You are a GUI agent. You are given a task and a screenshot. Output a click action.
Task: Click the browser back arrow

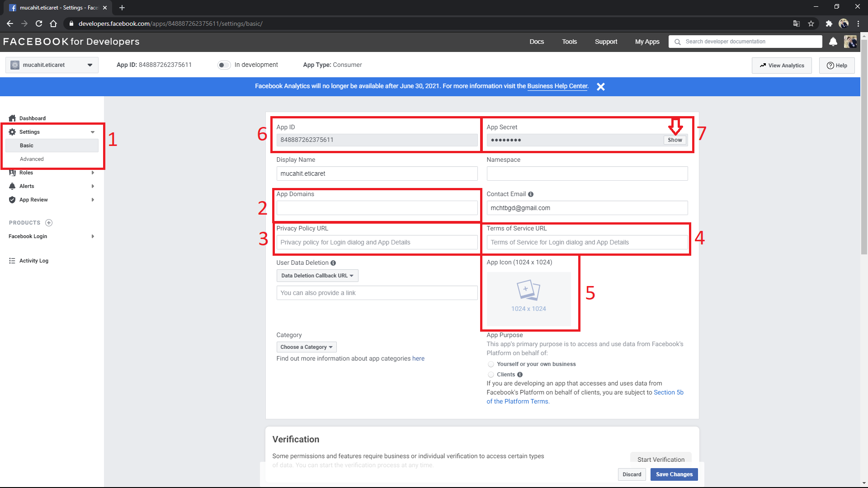(x=10, y=23)
